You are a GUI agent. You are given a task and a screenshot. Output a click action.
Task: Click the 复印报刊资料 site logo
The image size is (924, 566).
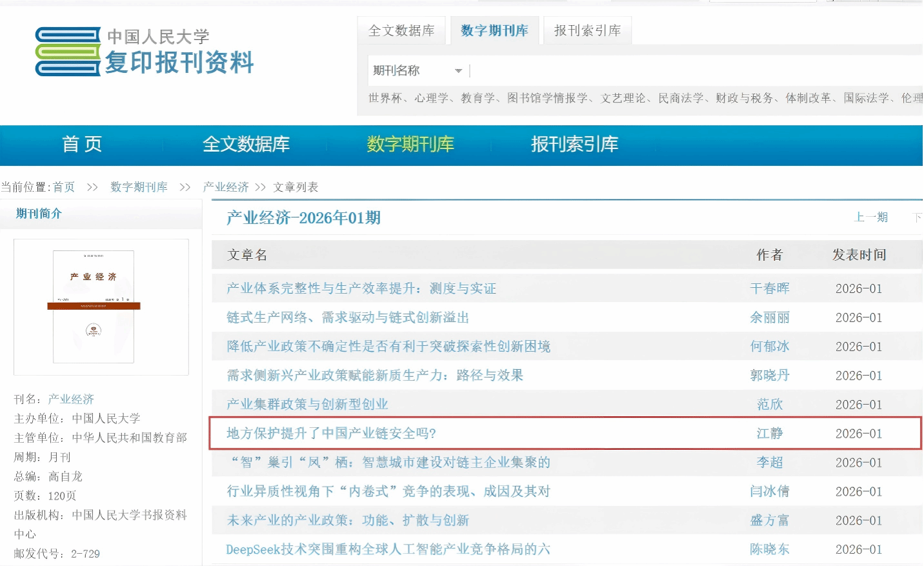click(145, 52)
